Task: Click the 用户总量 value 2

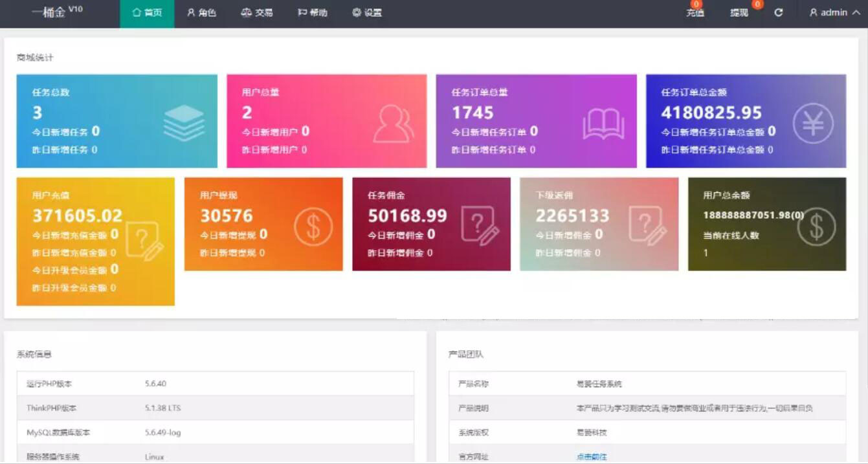Action: click(x=247, y=113)
